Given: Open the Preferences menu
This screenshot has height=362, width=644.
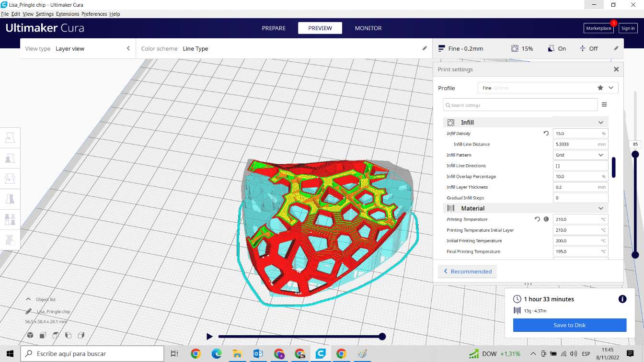Looking at the screenshot, I should point(94,14).
